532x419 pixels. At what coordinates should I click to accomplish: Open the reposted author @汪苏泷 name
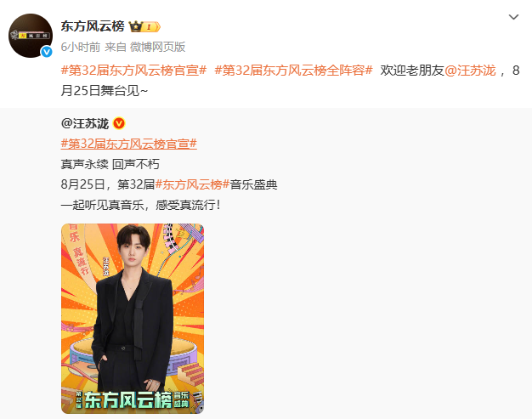[x=85, y=123]
